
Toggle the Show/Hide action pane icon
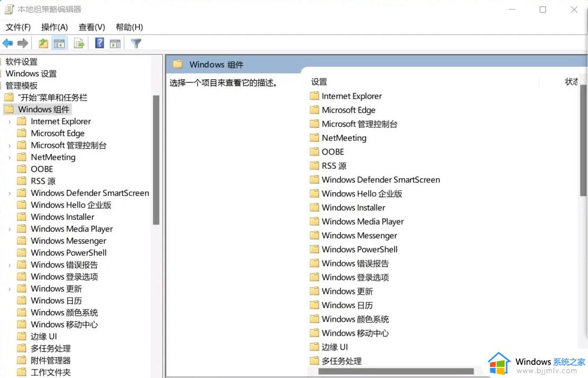(115, 44)
